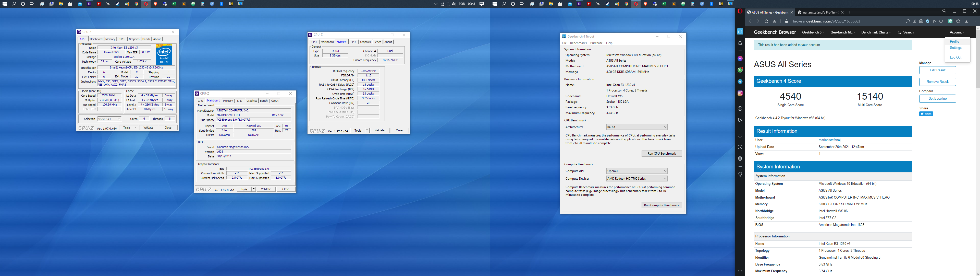Expand the Geekbench 5 dropdown

click(x=813, y=32)
